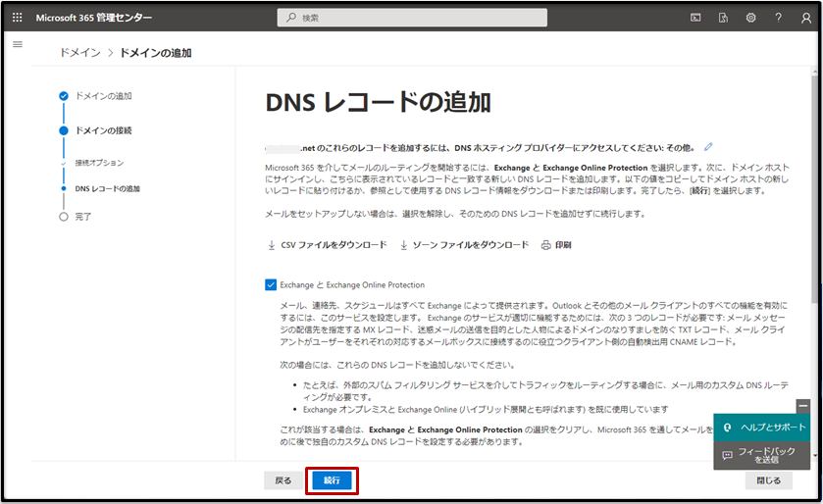Open the document icon beside Cloud Shell

click(723, 18)
